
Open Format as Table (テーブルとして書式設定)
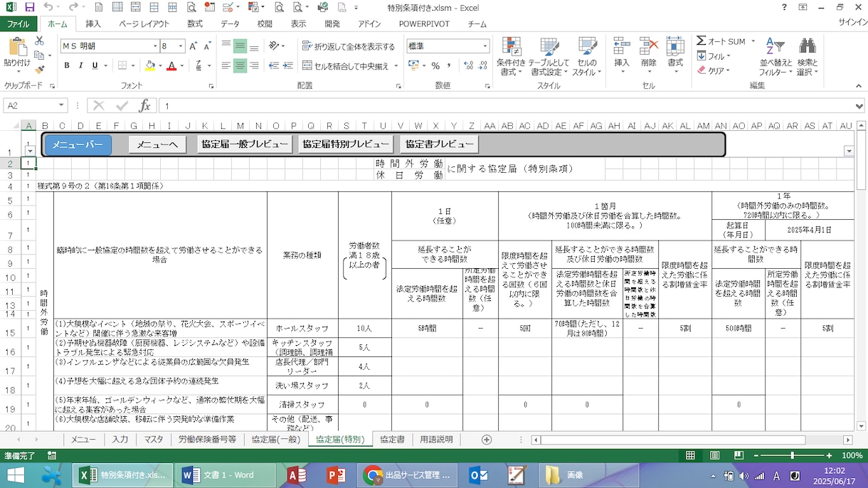pyautogui.click(x=549, y=56)
